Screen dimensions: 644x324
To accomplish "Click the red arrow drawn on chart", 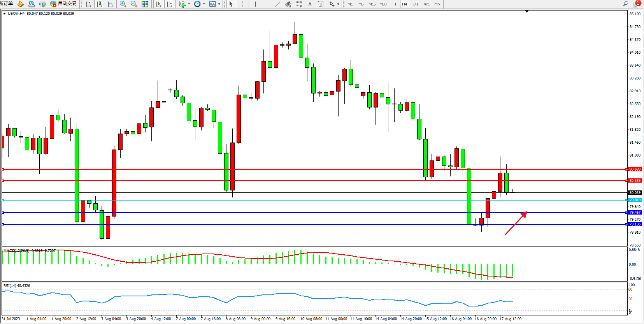I will (516, 223).
